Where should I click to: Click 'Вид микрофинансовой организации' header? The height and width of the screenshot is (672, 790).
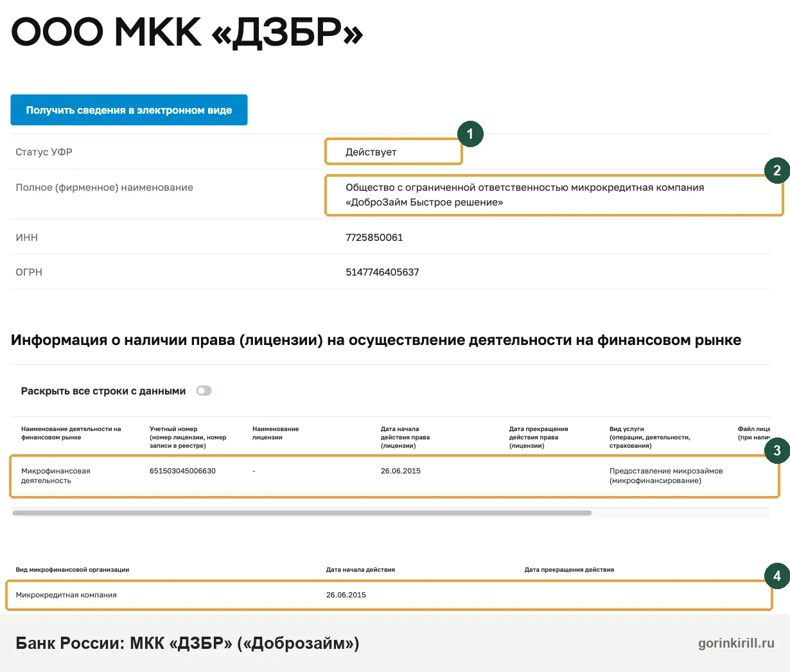click(73, 570)
